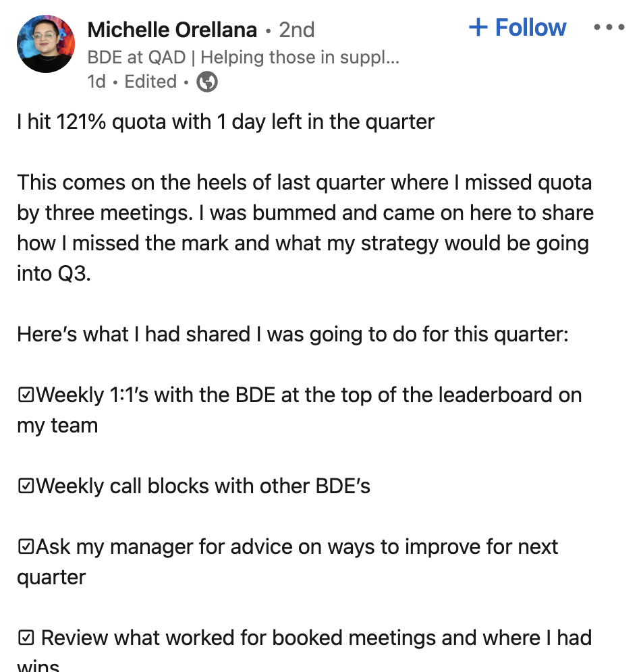Click the "1d" post timestamp
641x672 pixels.
96,82
